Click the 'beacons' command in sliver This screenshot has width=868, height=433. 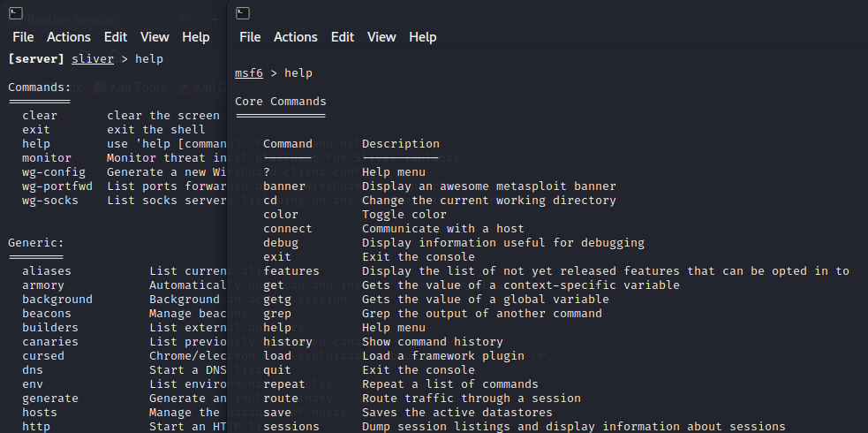(x=47, y=314)
